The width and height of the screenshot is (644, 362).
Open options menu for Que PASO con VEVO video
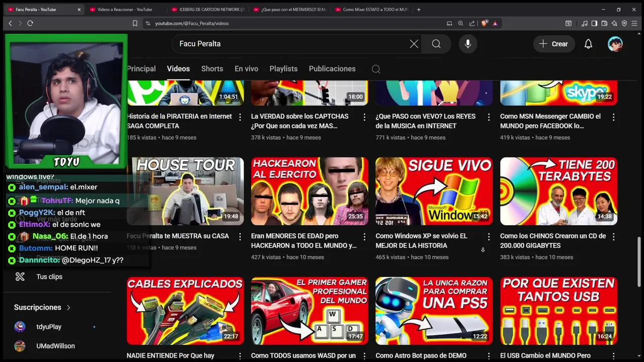[489, 117]
